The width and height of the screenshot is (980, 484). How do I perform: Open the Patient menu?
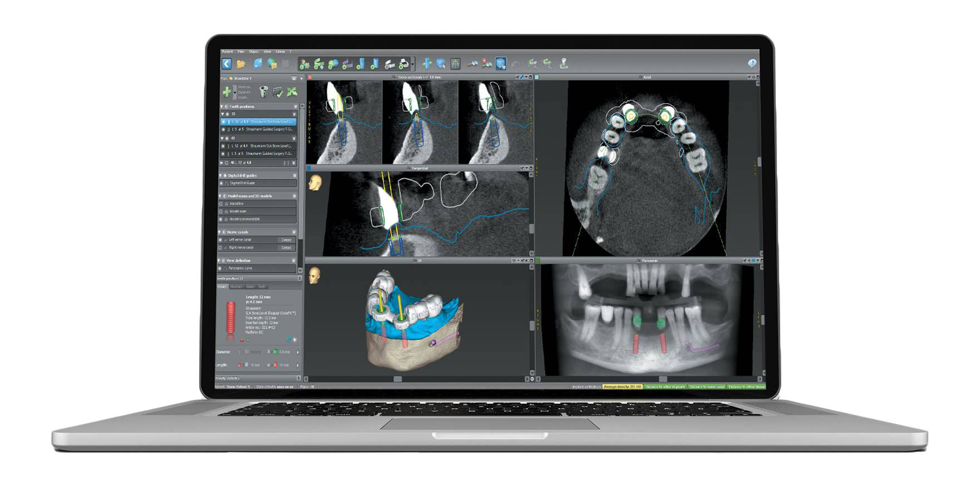click(227, 51)
